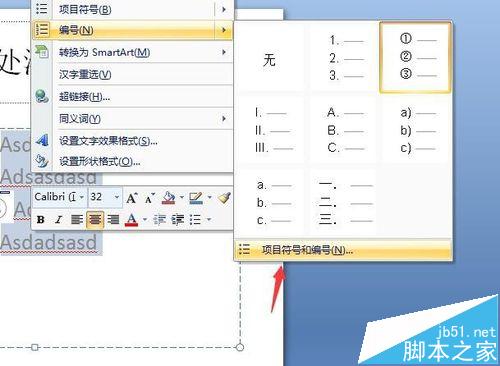Select the circled ①②③ numbering style
Viewport: 500px width, 366px height.
click(415, 58)
